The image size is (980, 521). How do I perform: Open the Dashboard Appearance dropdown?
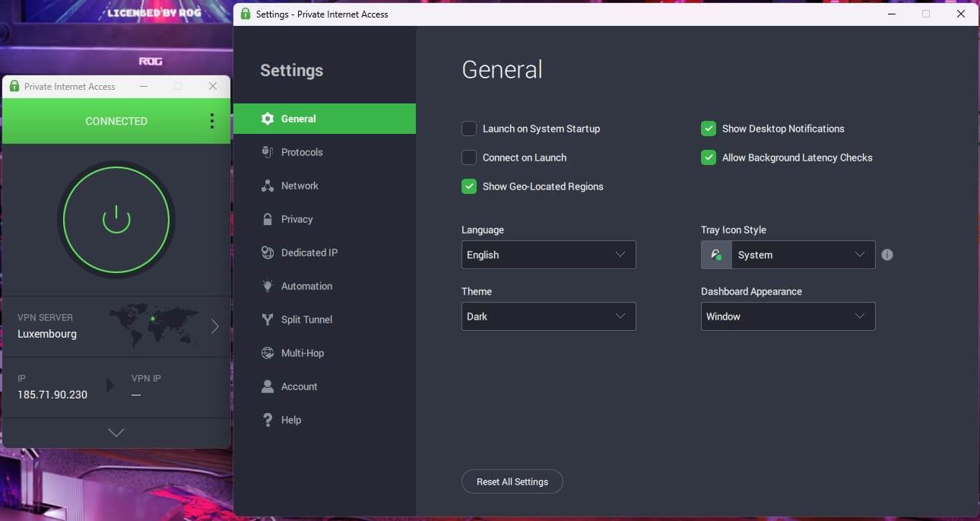coord(788,316)
